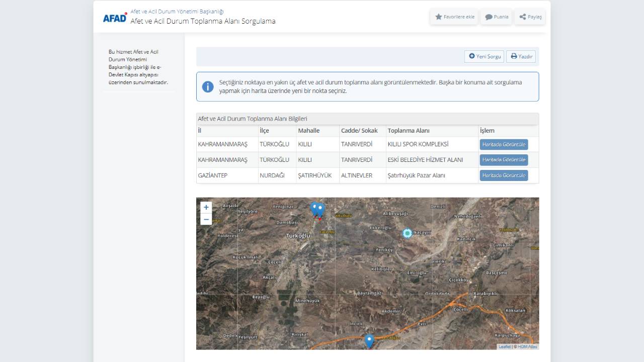Click the Türkoğlu label on the map
This screenshot has height=362, width=644.
[298, 235]
